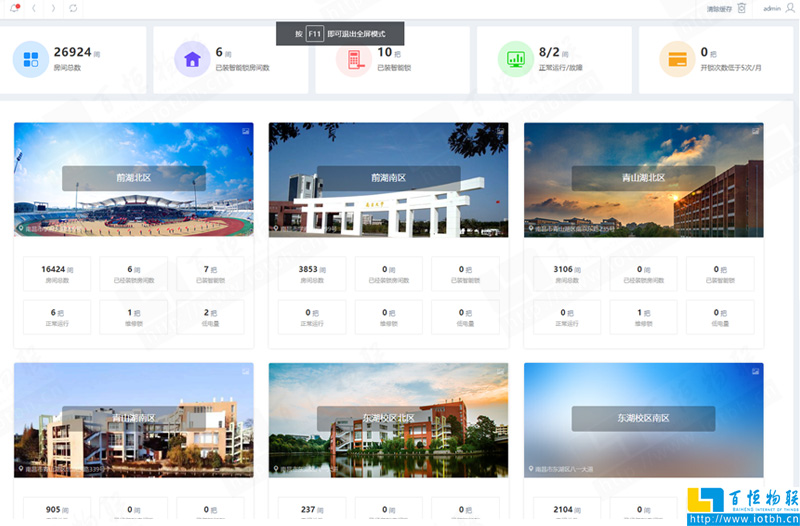Go back with the left chevron
800x526 pixels.
click(x=34, y=8)
